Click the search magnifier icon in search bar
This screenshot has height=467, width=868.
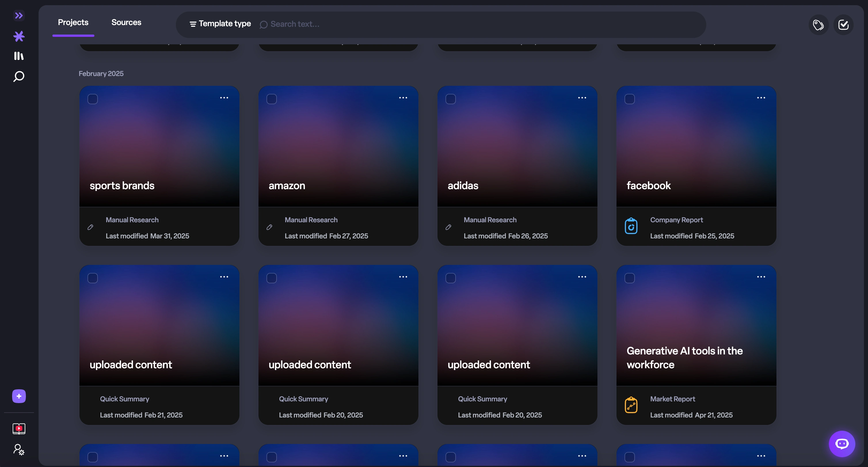tap(264, 24)
